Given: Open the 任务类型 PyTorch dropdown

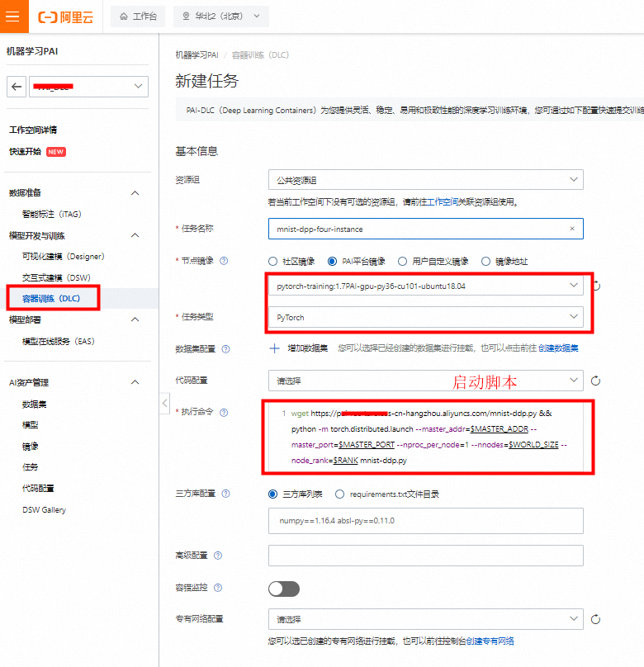Looking at the screenshot, I should [425, 317].
